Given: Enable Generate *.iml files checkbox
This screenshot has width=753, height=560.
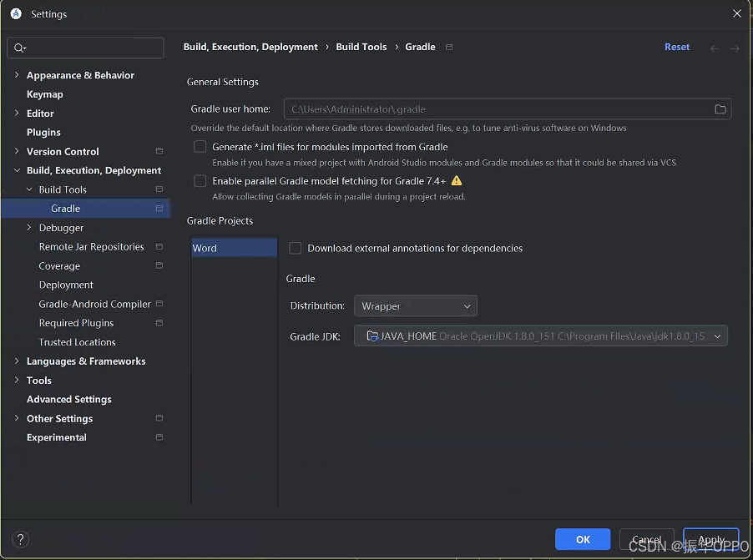Looking at the screenshot, I should tap(200, 147).
